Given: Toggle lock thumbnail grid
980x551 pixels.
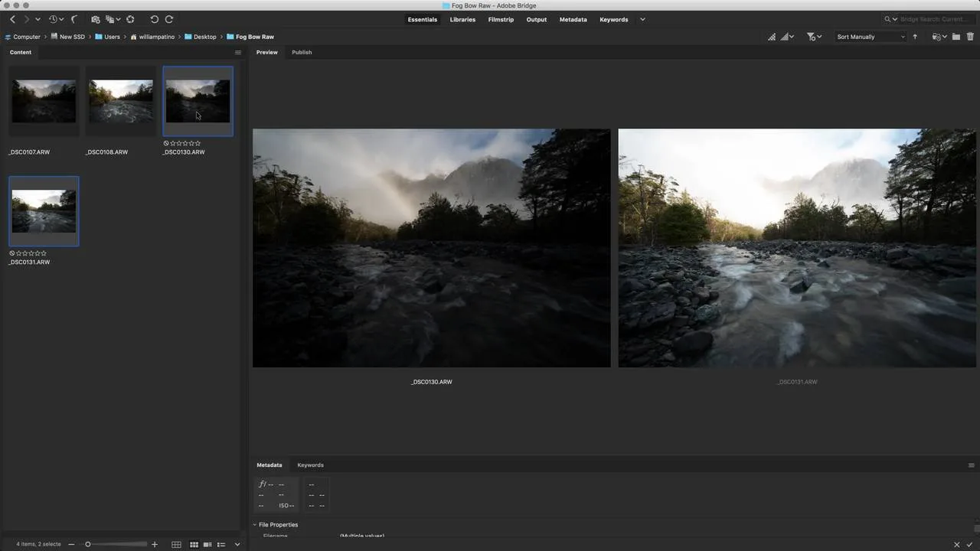Looking at the screenshot, I should (x=176, y=544).
